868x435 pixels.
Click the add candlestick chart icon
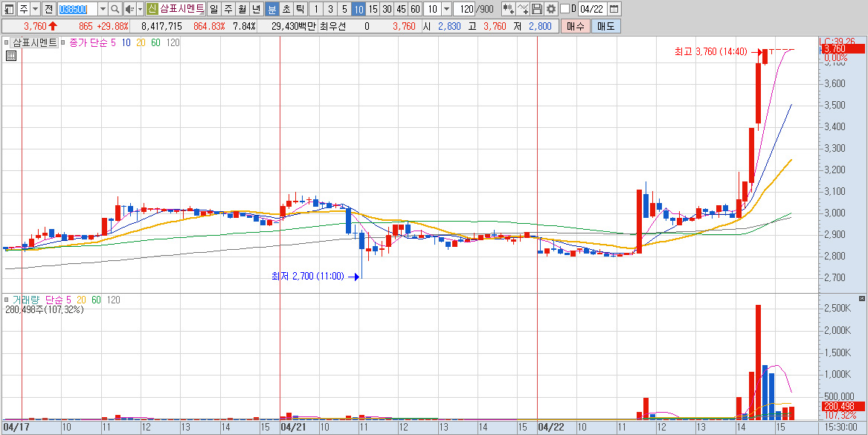507,9
